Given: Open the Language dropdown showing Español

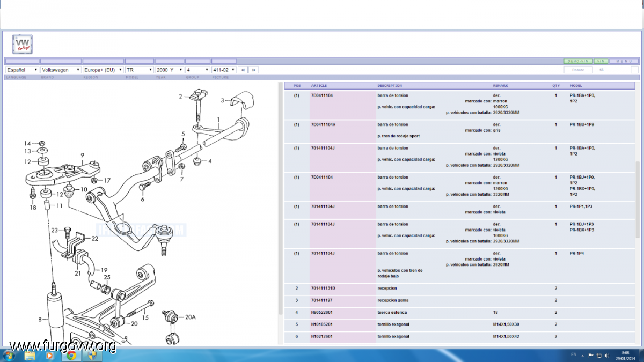Looking at the screenshot, I should 22,70.
